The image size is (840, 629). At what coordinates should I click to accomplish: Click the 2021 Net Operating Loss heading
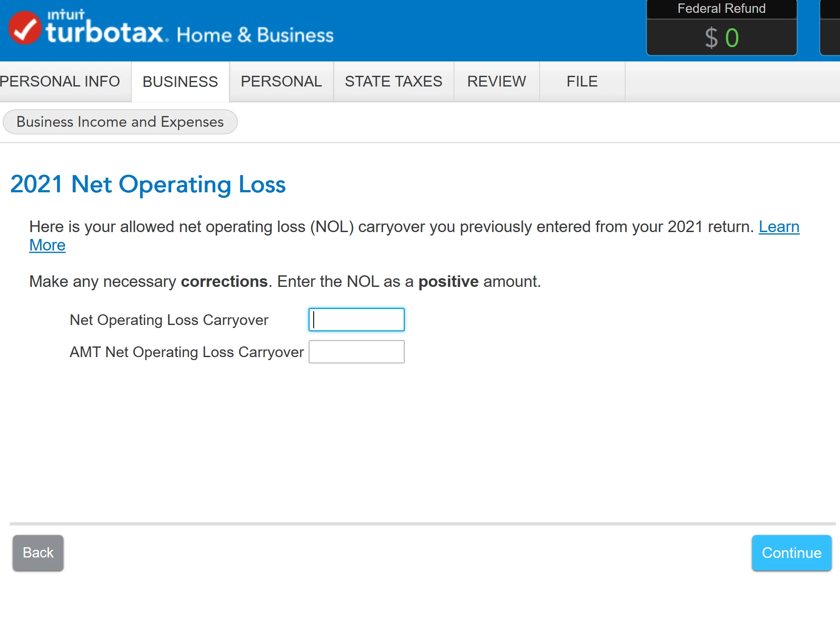[x=148, y=185]
